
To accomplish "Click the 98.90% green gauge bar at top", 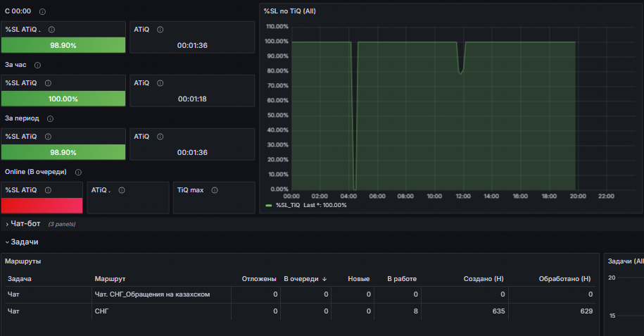I will point(63,45).
